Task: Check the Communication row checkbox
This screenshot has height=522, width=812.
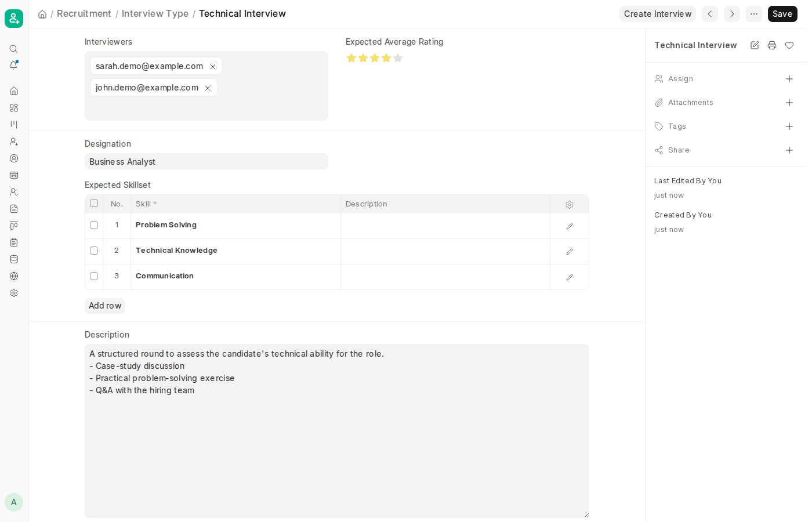Action: tap(94, 276)
